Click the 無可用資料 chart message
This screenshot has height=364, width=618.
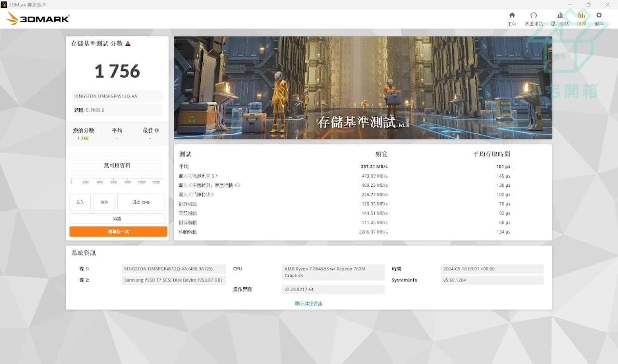(x=117, y=166)
